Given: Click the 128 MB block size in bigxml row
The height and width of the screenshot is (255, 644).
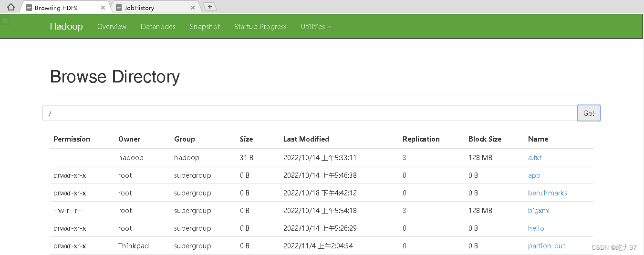Looking at the screenshot, I should click(x=480, y=211).
